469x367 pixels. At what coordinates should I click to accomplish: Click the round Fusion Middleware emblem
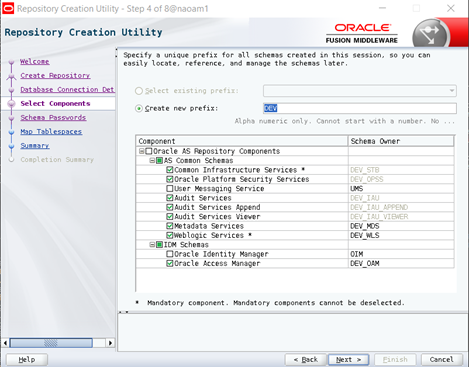[x=430, y=34]
